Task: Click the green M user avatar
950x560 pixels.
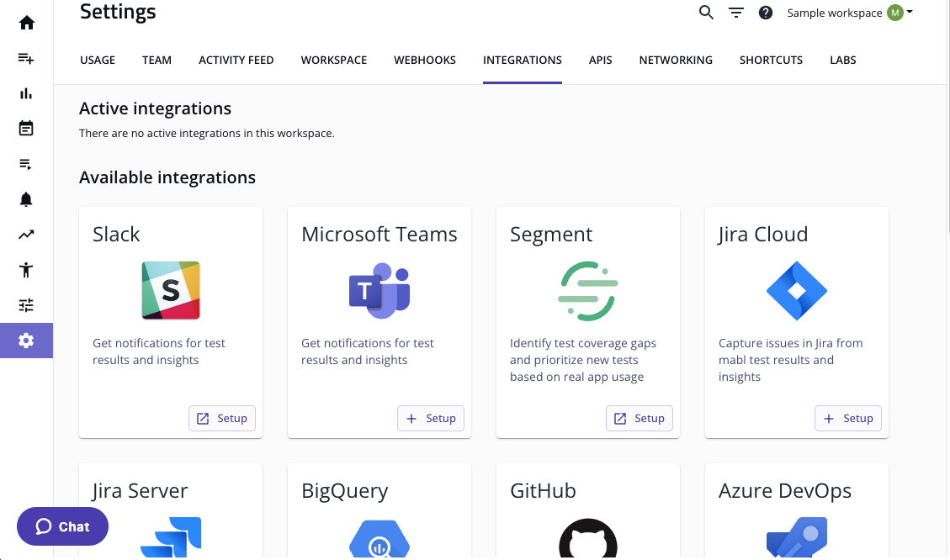Action: point(894,13)
